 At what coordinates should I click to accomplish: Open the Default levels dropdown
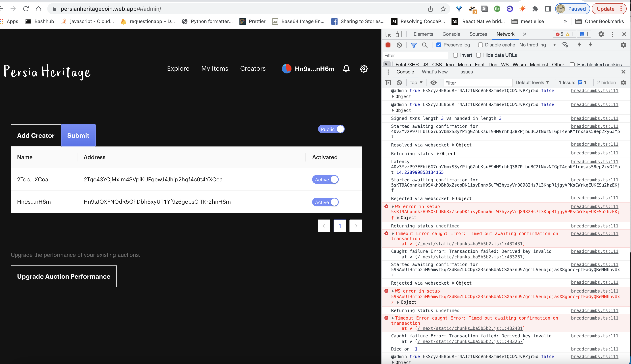532,83
